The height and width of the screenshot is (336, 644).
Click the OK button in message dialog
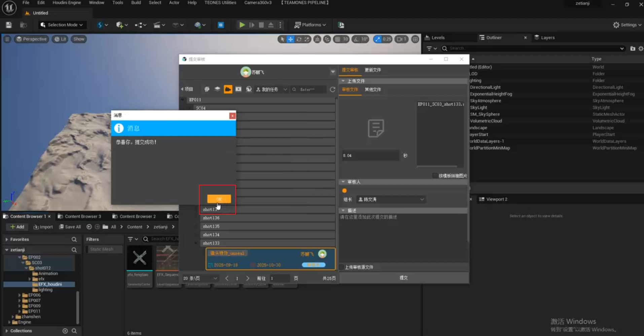pos(219,199)
